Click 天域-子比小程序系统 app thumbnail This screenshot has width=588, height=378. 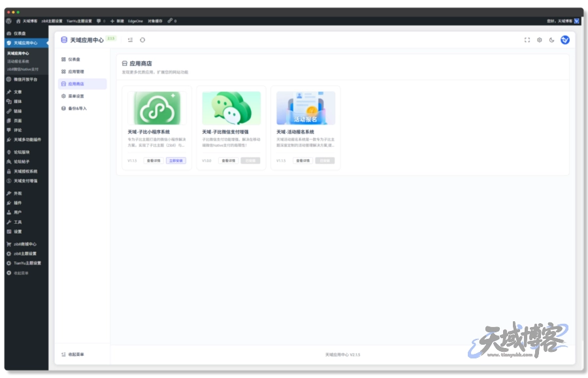click(157, 108)
